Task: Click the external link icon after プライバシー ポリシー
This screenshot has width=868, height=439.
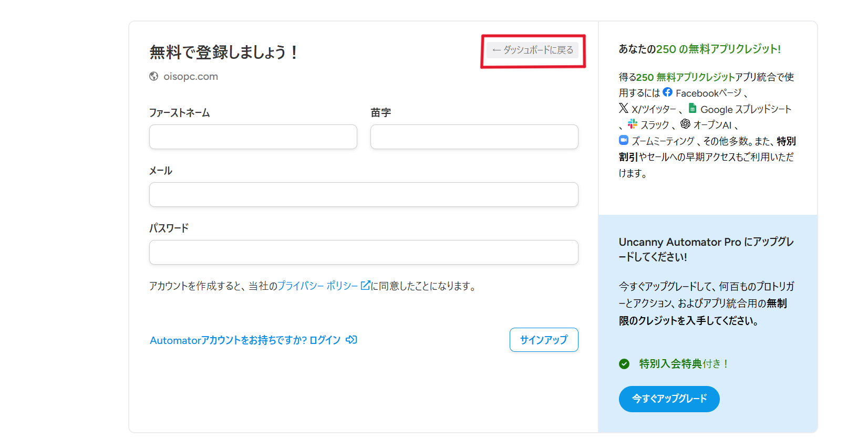Action: pyautogui.click(x=366, y=286)
